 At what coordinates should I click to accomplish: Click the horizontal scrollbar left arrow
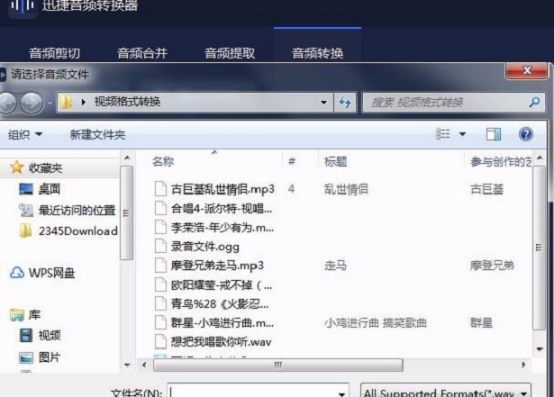click(144, 365)
